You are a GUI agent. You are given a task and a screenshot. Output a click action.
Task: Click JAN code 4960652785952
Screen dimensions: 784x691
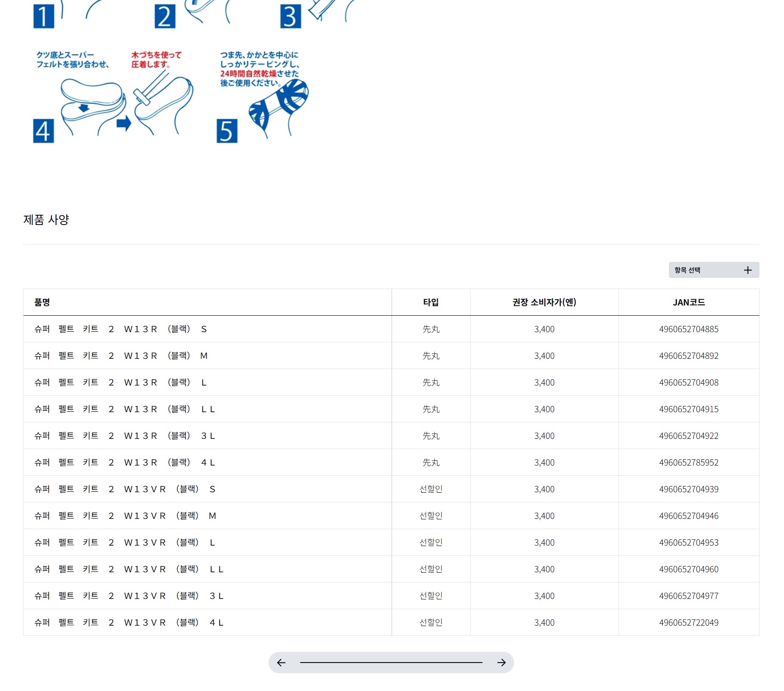coord(688,462)
